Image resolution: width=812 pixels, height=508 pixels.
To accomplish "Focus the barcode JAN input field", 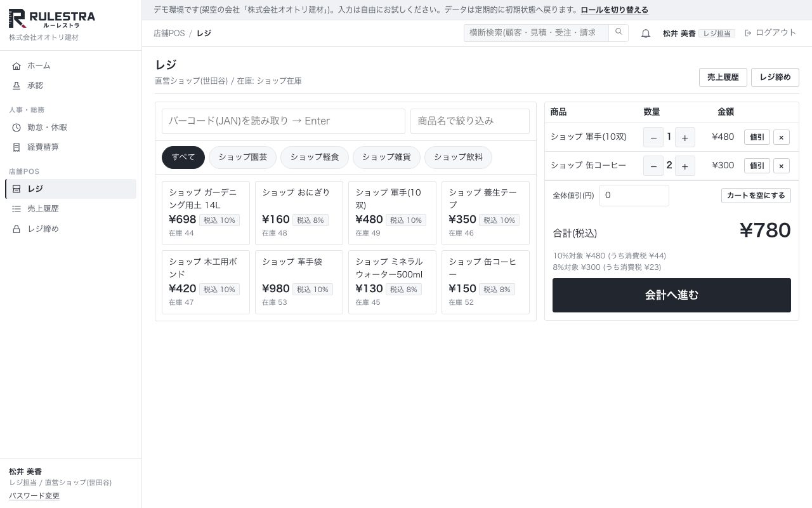I will click(x=284, y=121).
